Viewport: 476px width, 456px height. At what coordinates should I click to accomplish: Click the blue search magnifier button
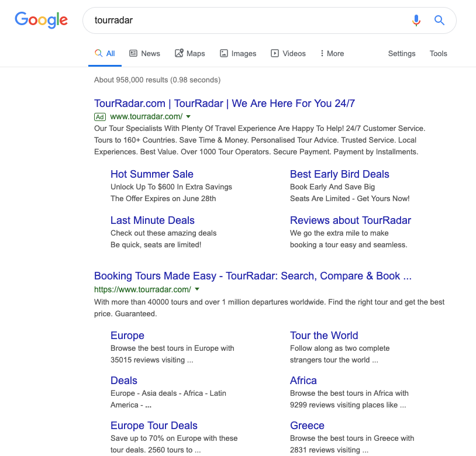click(439, 20)
